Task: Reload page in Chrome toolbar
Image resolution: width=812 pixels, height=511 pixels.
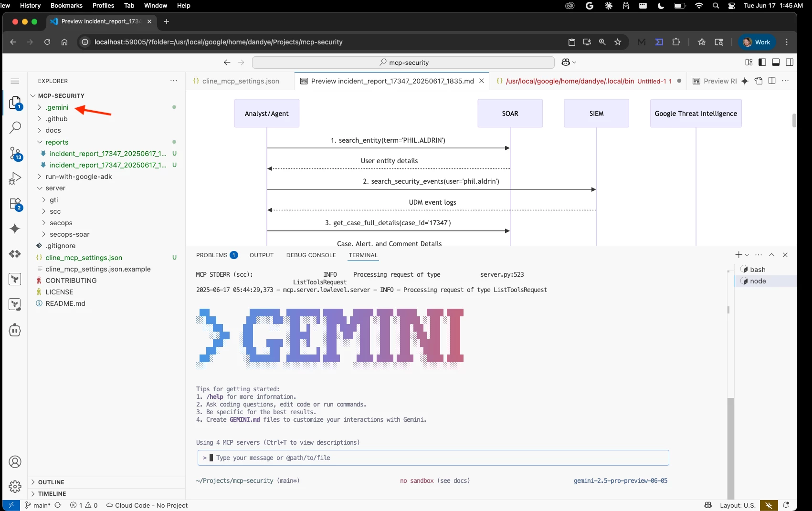Action: tap(47, 42)
